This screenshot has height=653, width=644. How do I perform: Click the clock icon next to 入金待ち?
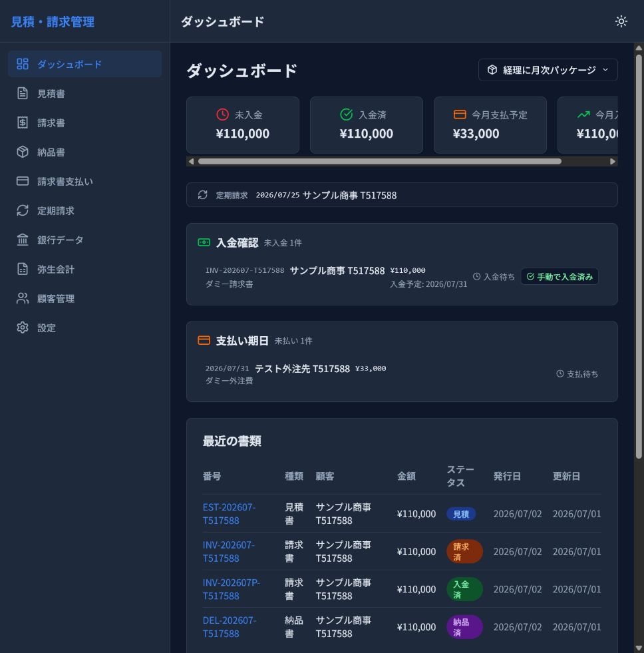point(476,276)
